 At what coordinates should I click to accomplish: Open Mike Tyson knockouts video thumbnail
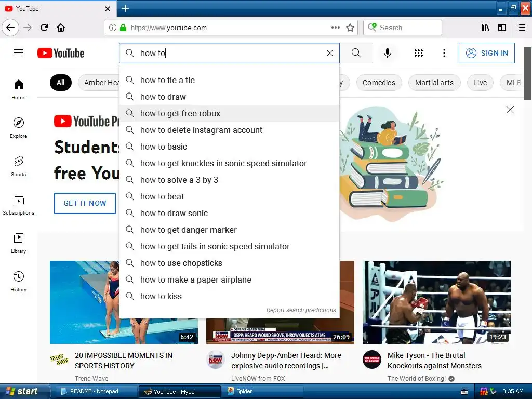click(436, 302)
